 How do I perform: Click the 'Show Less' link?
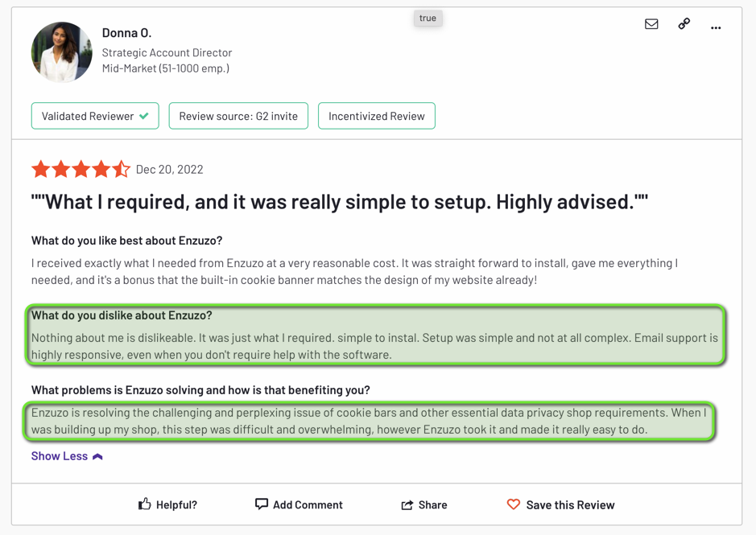click(58, 456)
